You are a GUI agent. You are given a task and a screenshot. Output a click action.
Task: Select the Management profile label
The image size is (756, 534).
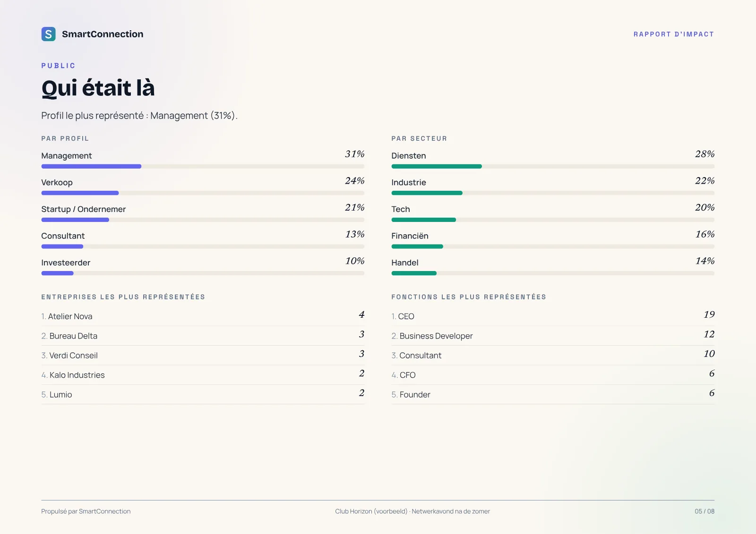pyautogui.click(x=67, y=156)
